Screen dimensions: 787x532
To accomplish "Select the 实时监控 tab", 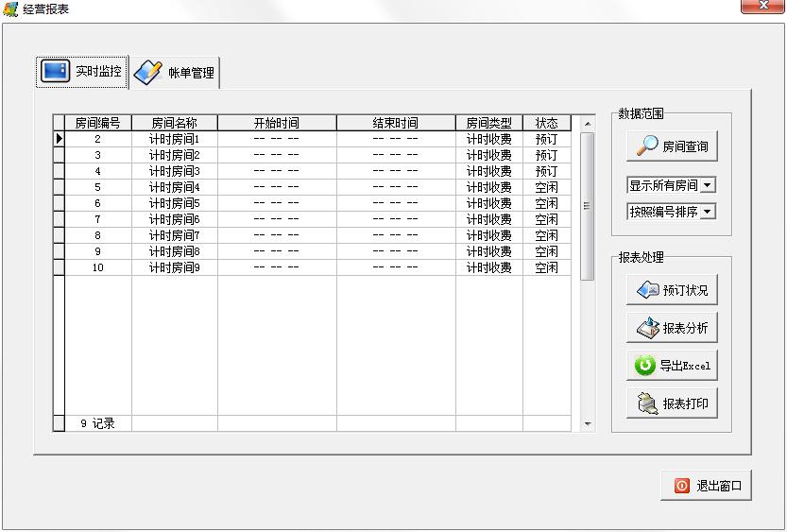I will coord(82,72).
